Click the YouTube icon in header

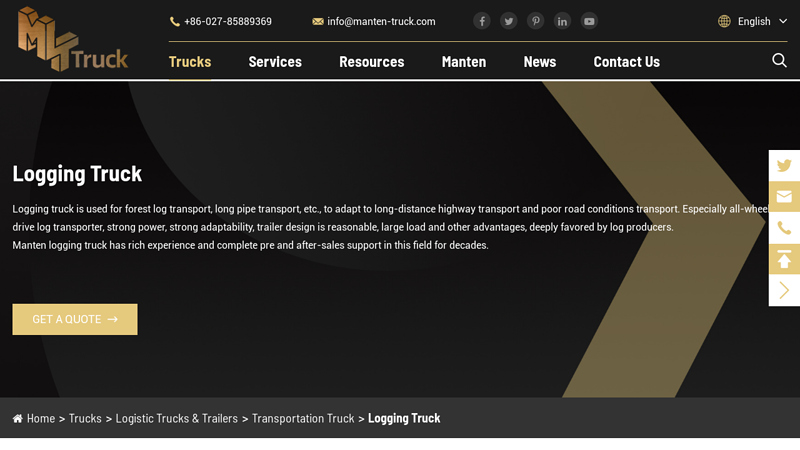coord(589,21)
